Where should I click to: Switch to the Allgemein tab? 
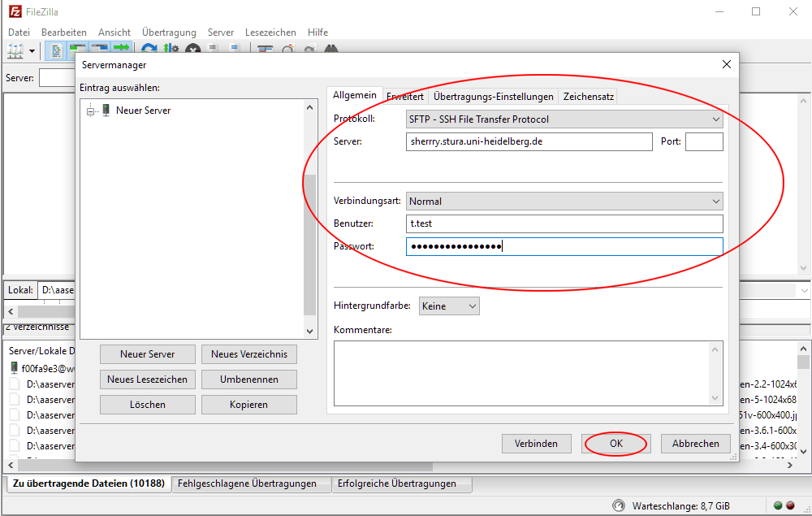point(355,95)
